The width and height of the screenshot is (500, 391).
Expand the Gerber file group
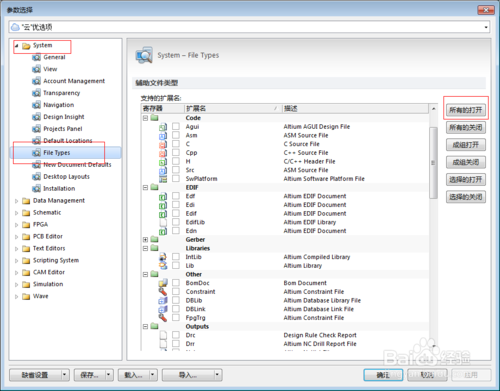tap(145, 240)
